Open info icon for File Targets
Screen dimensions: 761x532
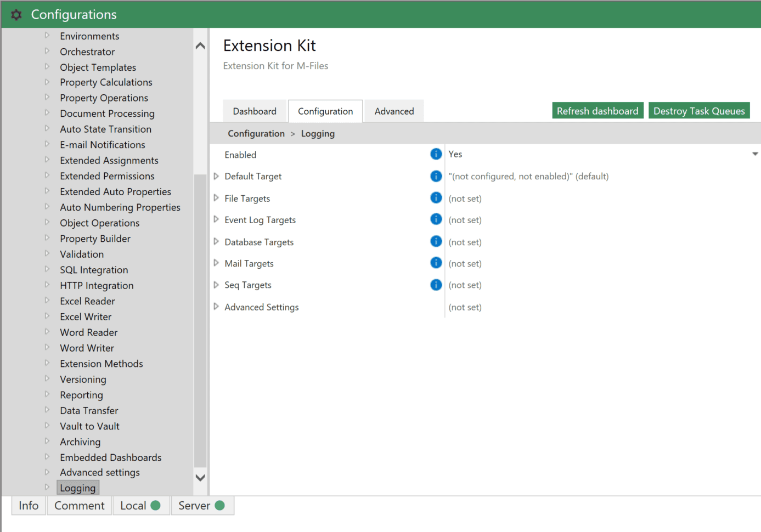pos(436,198)
